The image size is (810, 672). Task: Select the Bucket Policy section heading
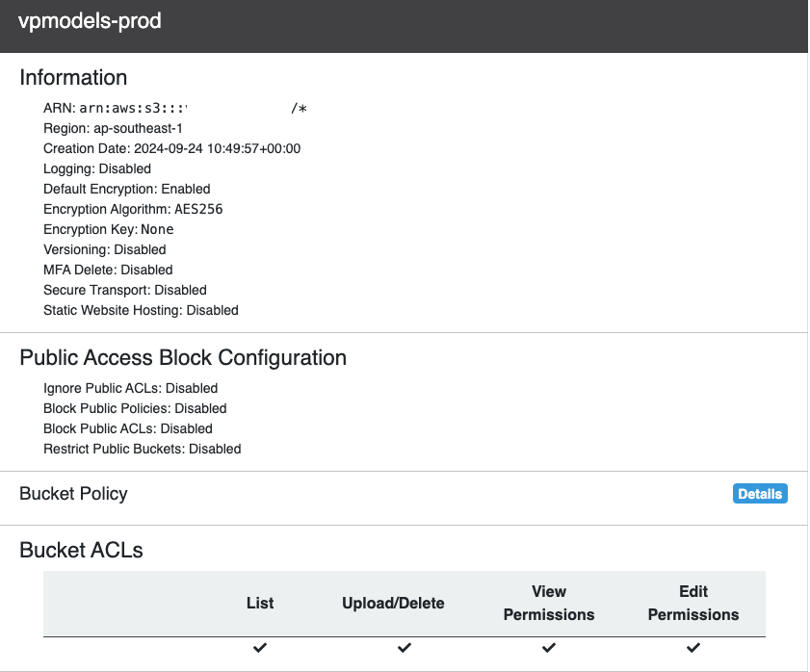click(x=73, y=494)
